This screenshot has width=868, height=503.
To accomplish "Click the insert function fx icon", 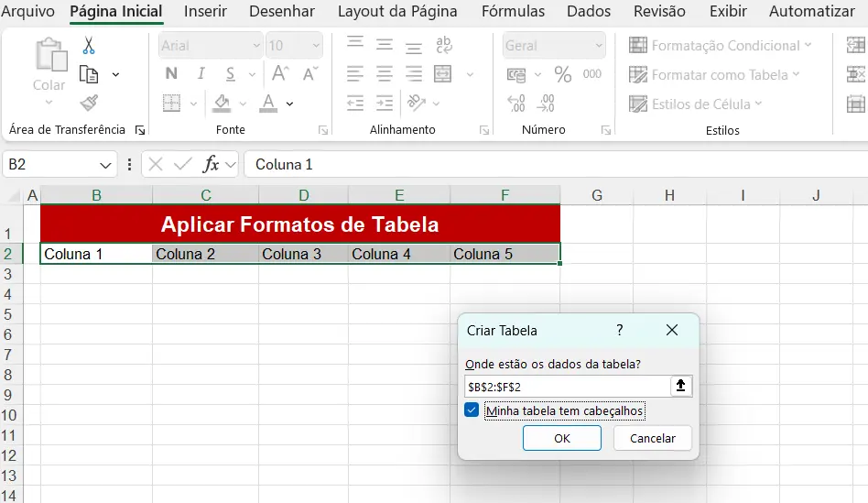I will coord(211,165).
